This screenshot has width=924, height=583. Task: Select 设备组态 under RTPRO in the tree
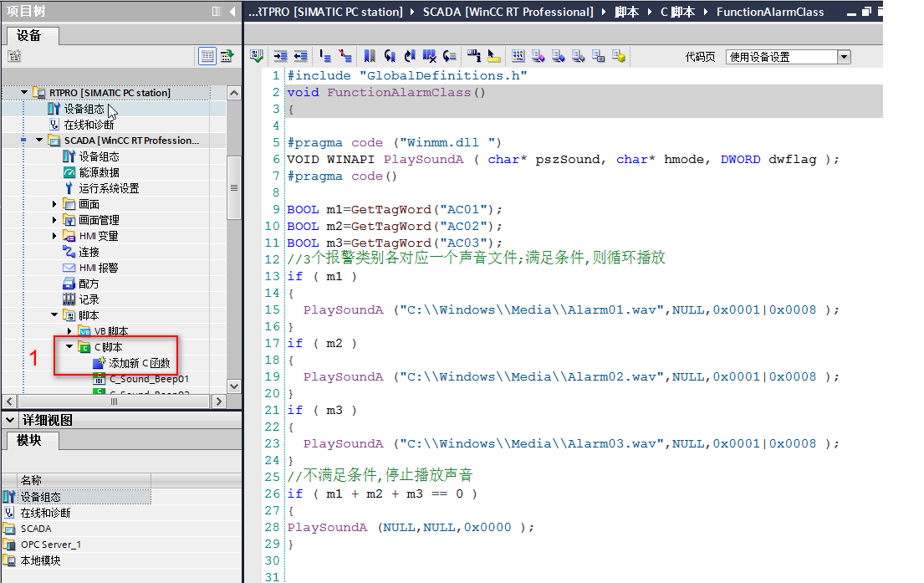pyautogui.click(x=84, y=109)
